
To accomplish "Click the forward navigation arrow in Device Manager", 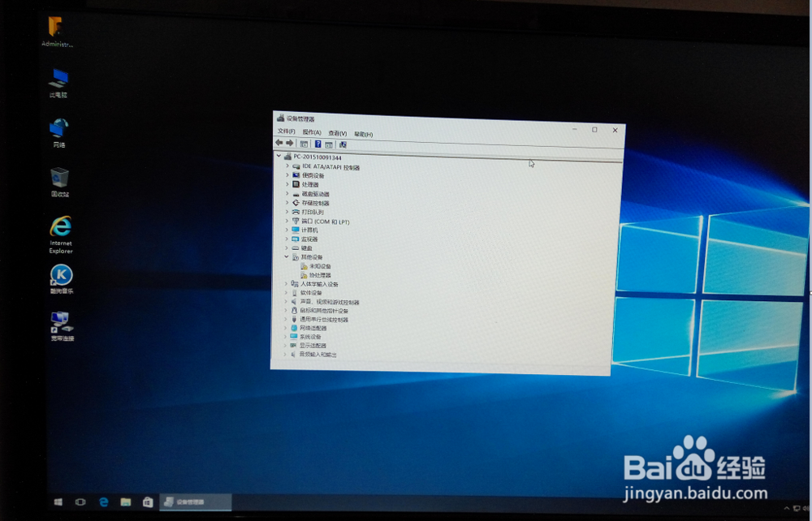I will pos(289,144).
